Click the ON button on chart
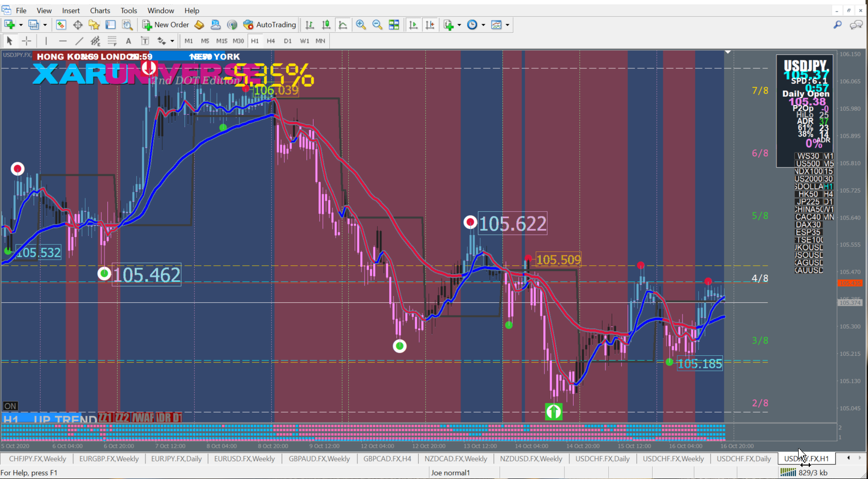The height and width of the screenshot is (479, 868). coord(10,406)
